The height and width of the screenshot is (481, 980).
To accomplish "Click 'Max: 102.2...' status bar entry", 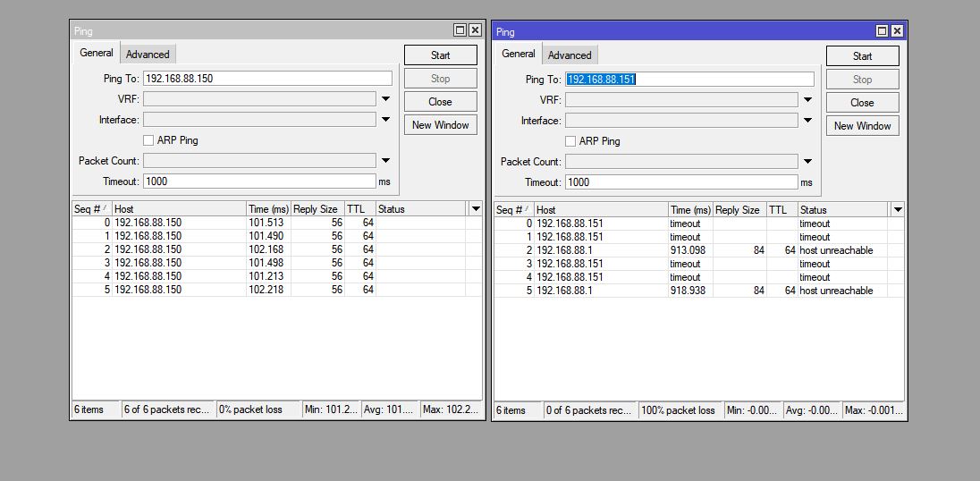I will click(452, 409).
